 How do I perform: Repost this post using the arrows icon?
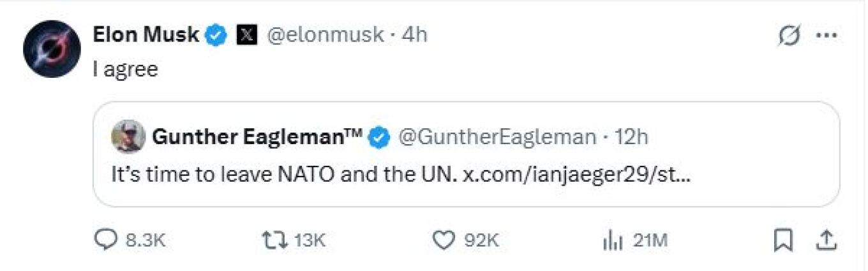[275, 240]
